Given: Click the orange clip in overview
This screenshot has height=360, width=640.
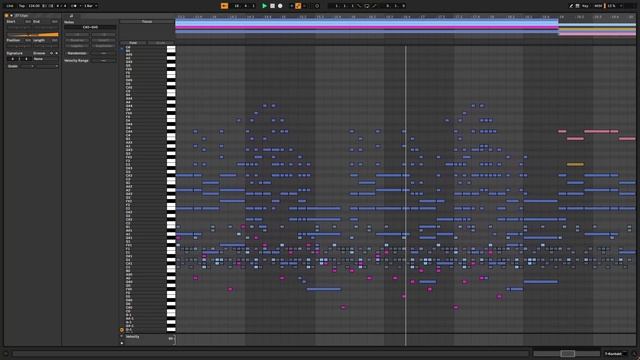Looking at the screenshot, I should (597, 29).
